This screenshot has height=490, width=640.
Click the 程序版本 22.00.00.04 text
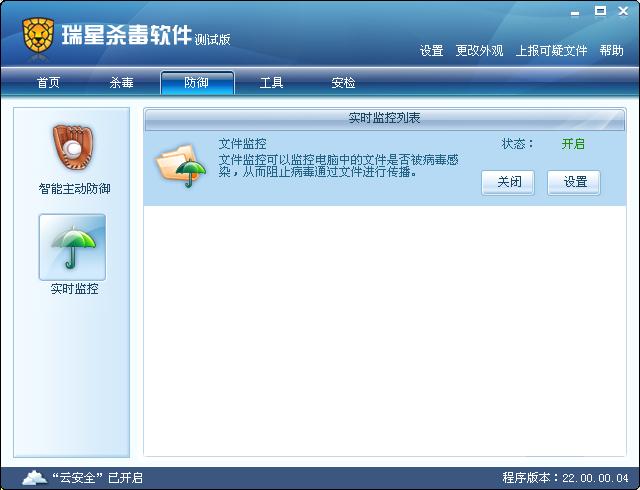(x=565, y=477)
